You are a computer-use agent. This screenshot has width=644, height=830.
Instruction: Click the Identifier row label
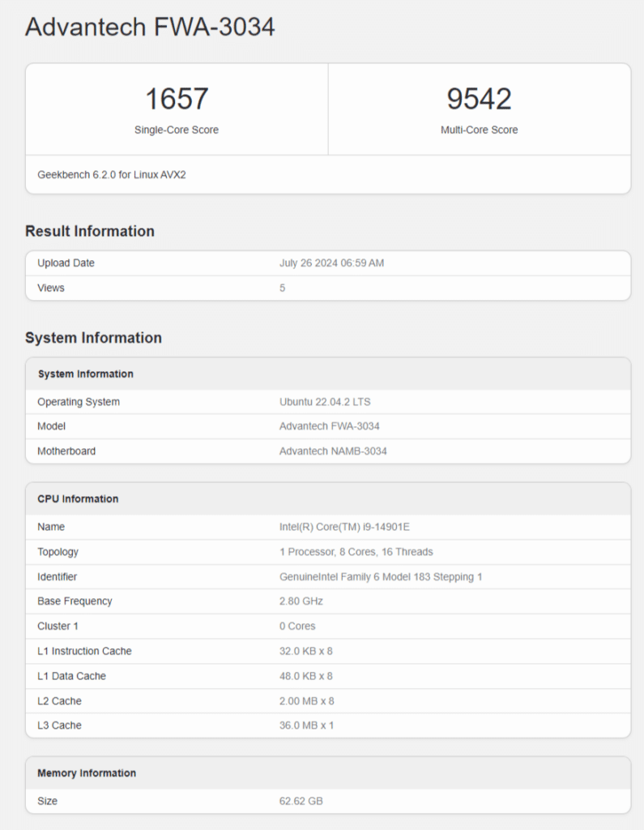tap(58, 576)
